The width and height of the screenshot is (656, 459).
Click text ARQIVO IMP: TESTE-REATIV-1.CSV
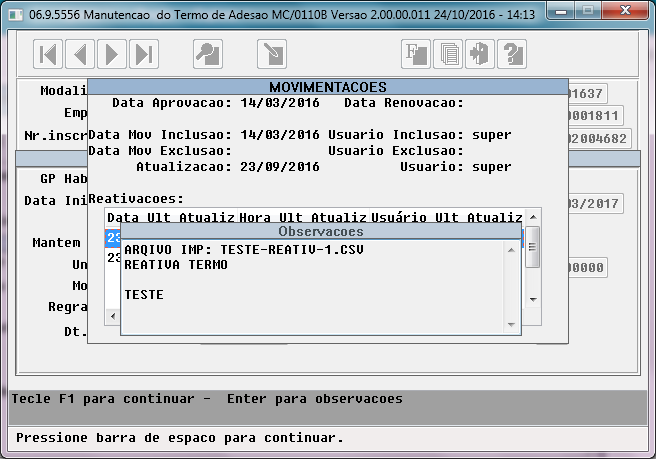tap(244, 250)
